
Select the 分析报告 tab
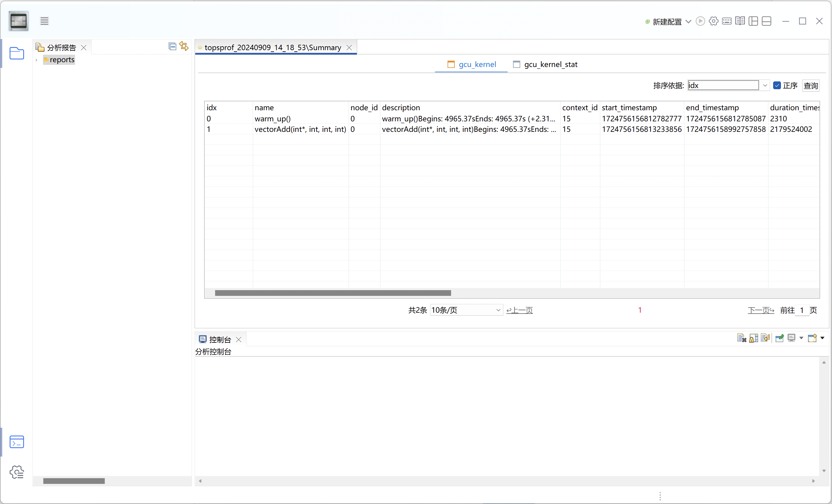click(62, 47)
